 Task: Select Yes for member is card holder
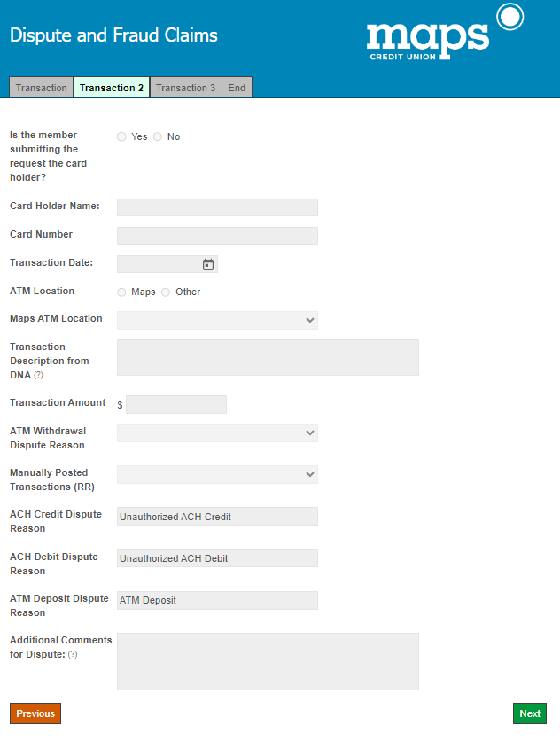coord(121,136)
